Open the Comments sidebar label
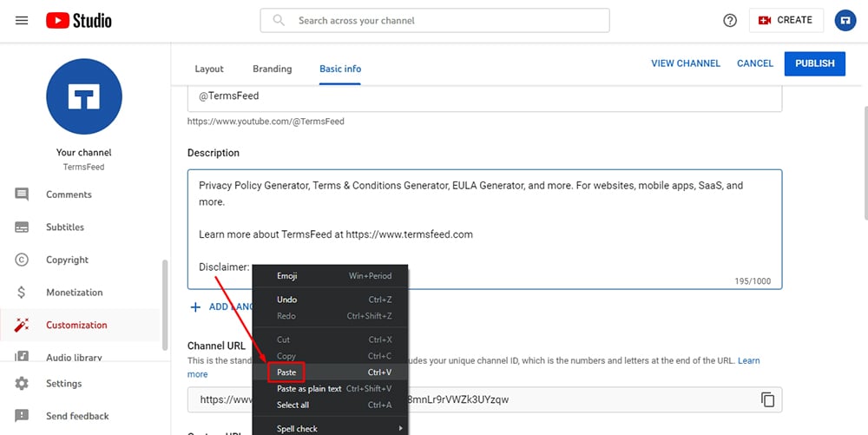 pyautogui.click(x=69, y=194)
